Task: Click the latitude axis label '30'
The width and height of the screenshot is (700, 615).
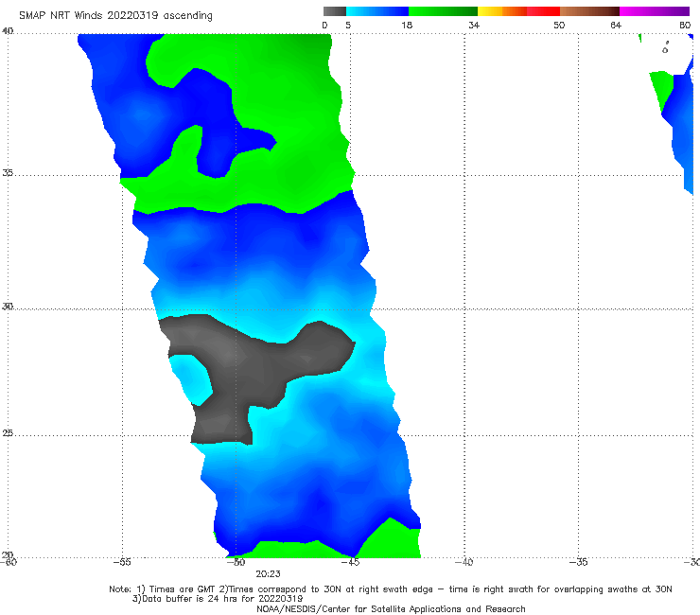Action: click(8, 307)
